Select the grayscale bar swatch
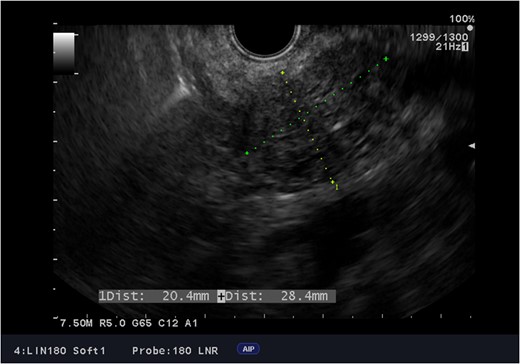This screenshot has width=520, height=364. point(64,53)
